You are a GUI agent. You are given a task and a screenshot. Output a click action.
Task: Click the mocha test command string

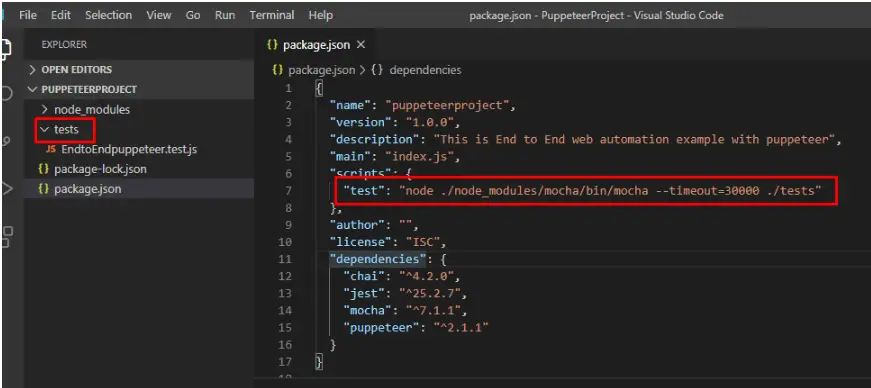click(x=611, y=191)
